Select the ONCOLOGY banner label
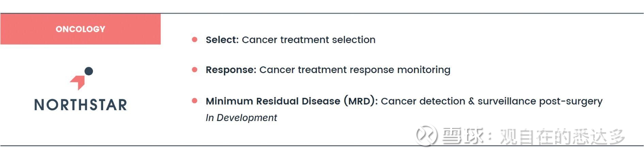The width and height of the screenshot is (644, 156). [80, 29]
